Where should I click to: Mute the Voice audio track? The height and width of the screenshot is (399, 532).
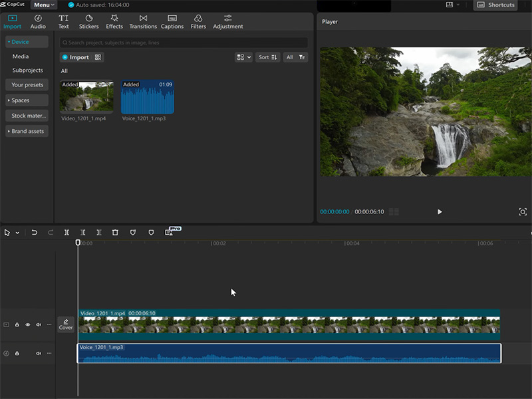(x=39, y=353)
